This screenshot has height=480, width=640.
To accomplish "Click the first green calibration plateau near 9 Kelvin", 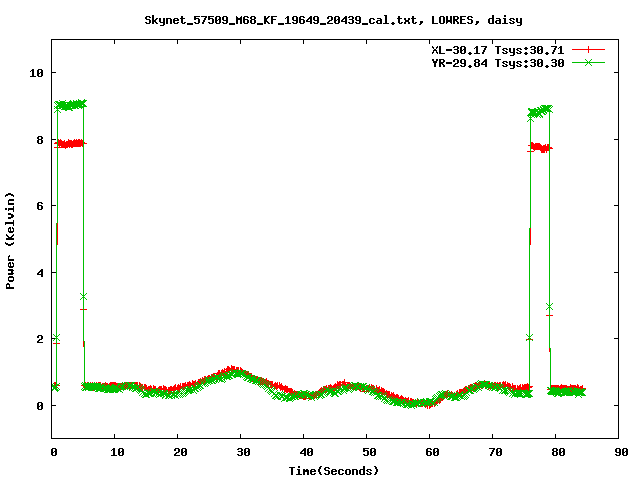I will click(70, 105).
